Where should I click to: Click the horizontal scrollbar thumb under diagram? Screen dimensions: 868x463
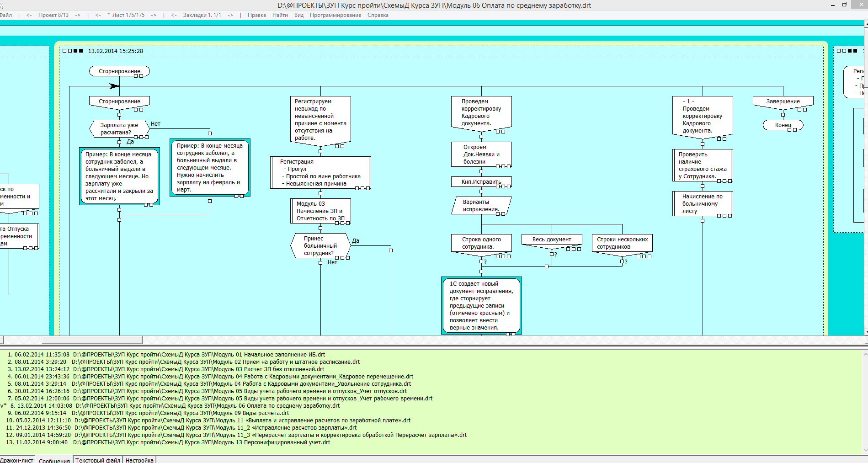[92, 340]
